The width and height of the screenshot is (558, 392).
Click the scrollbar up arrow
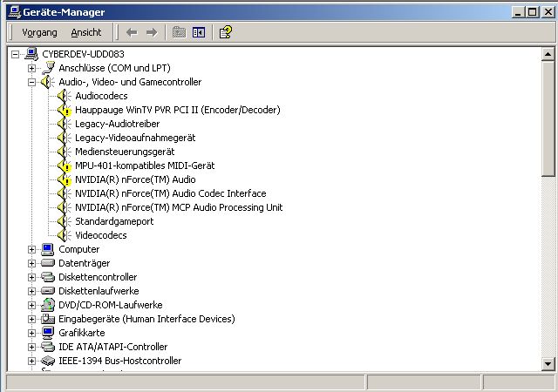[548, 54]
